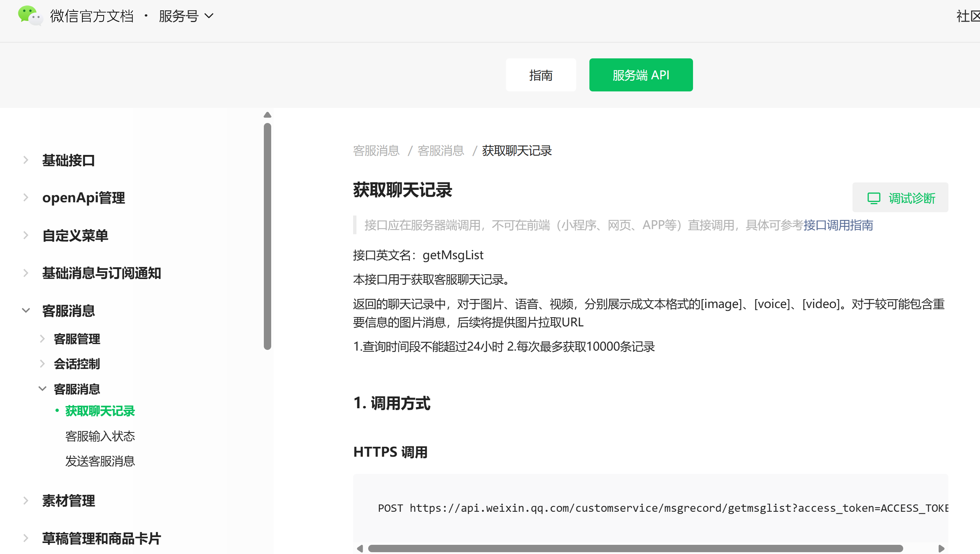Click the 调试诊断 monitor icon
The image size is (980, 554).
click(x=873, y=198)
